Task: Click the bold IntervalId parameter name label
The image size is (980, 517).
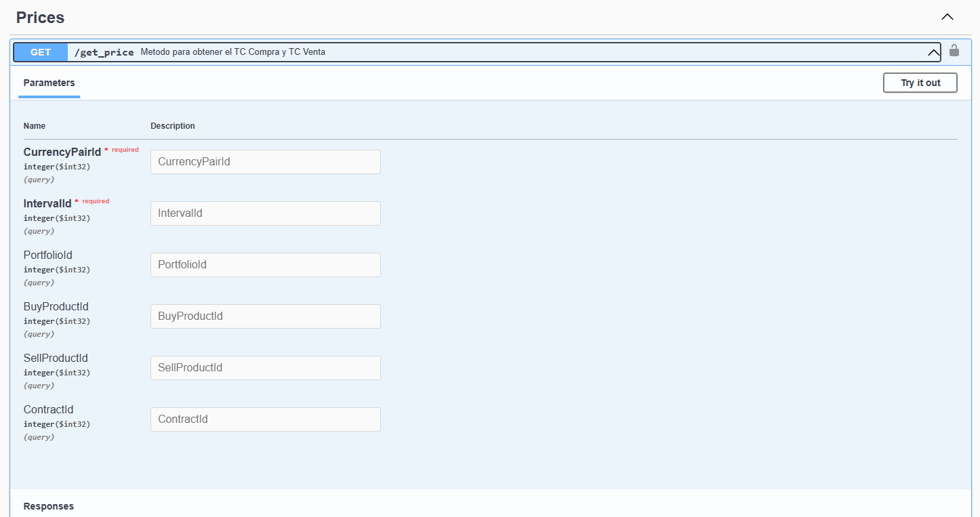Action: (x=47, y=203)
